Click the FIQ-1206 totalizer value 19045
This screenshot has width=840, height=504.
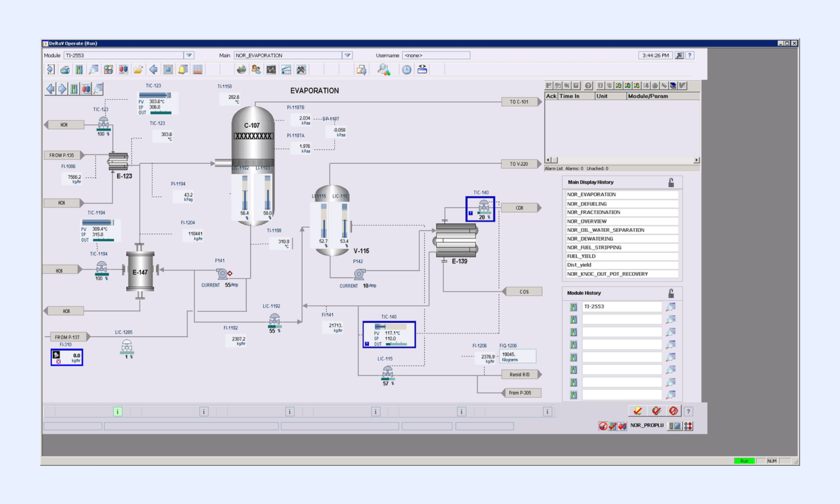pyautogui.click(x=517, y=356)
